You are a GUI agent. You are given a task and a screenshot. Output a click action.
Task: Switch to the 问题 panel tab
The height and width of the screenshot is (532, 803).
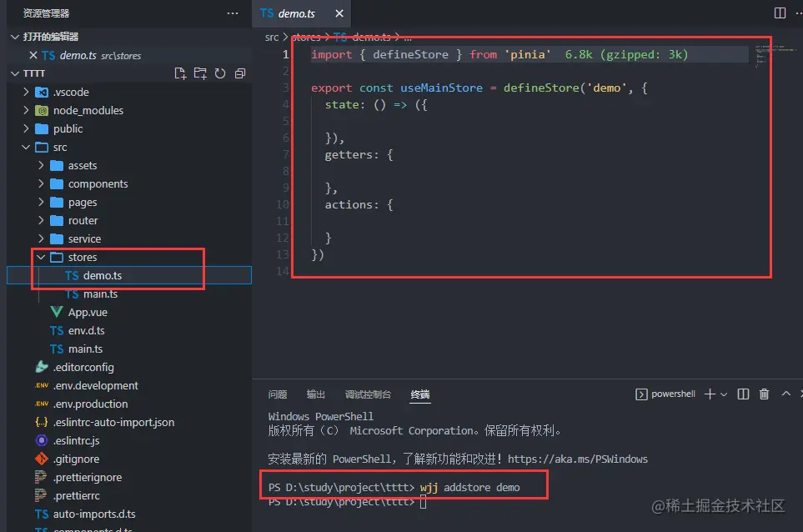tap(278, 394)
